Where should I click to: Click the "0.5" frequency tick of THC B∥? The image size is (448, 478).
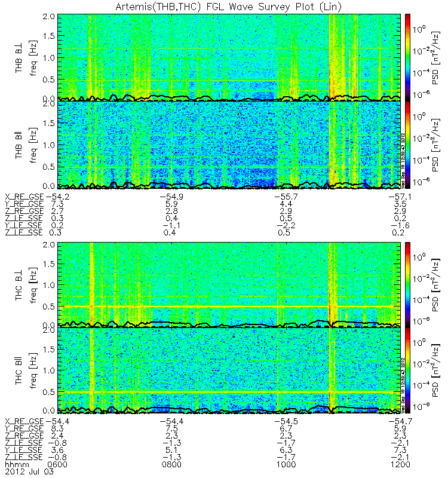click(49, 392)
